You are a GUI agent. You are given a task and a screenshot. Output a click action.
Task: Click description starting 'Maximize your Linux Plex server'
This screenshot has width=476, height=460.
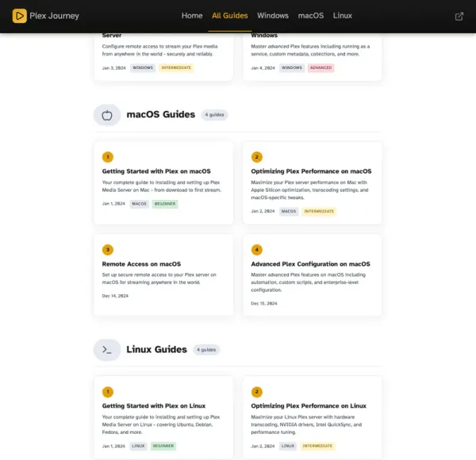pos(306,424)
